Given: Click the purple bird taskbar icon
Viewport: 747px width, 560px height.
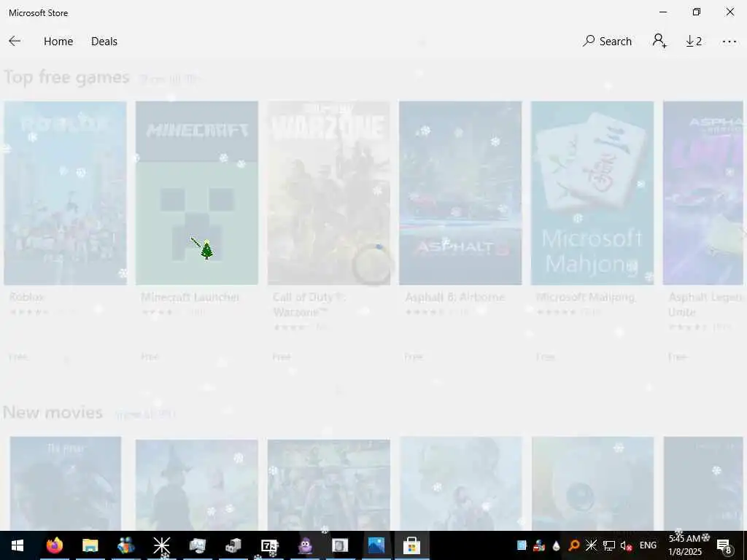Looking at the screenshot, I should tap(305, 545).
